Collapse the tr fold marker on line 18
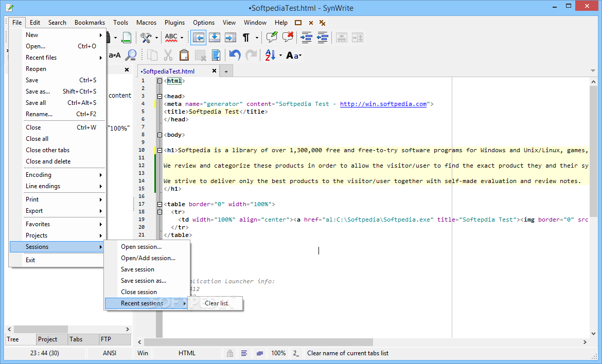This screenshot has height=364, width=602. (160, 212)
